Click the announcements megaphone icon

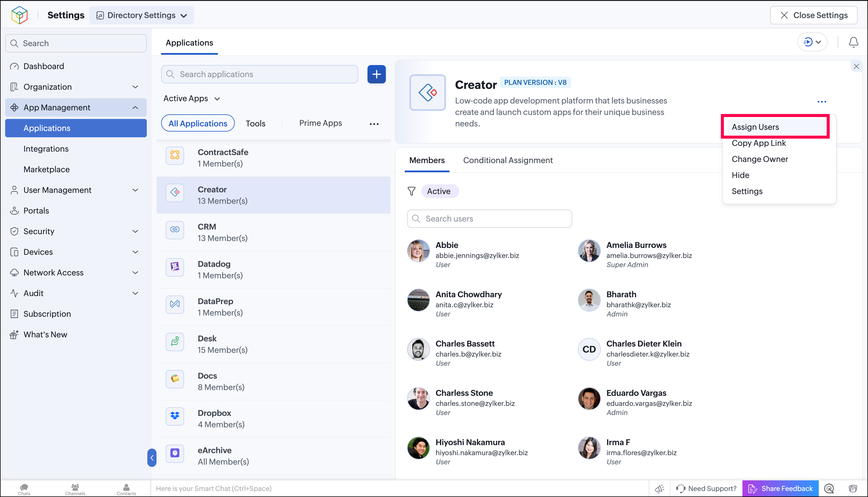coord(659,488)
